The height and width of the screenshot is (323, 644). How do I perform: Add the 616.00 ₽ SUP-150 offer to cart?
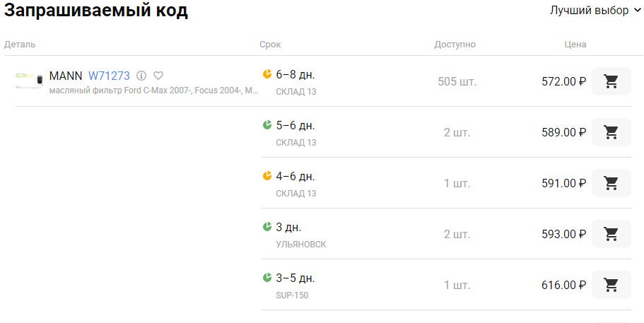[x=611, y=285]
